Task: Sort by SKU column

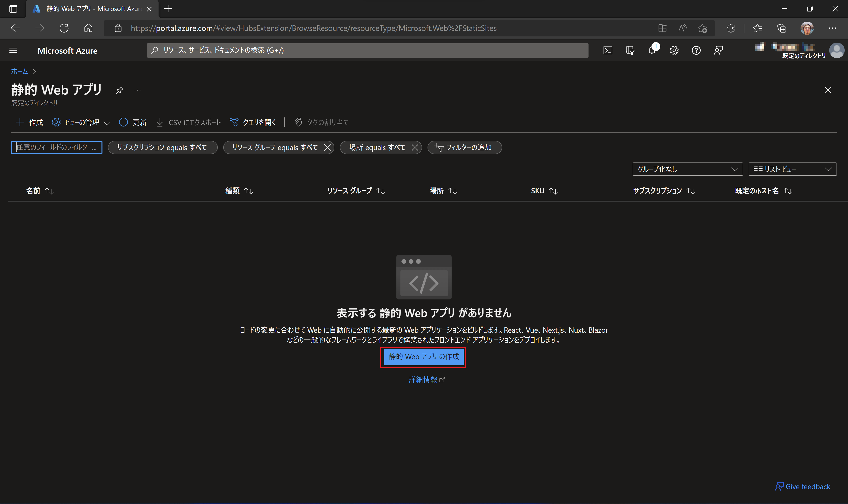Action: tap(544, 191)
